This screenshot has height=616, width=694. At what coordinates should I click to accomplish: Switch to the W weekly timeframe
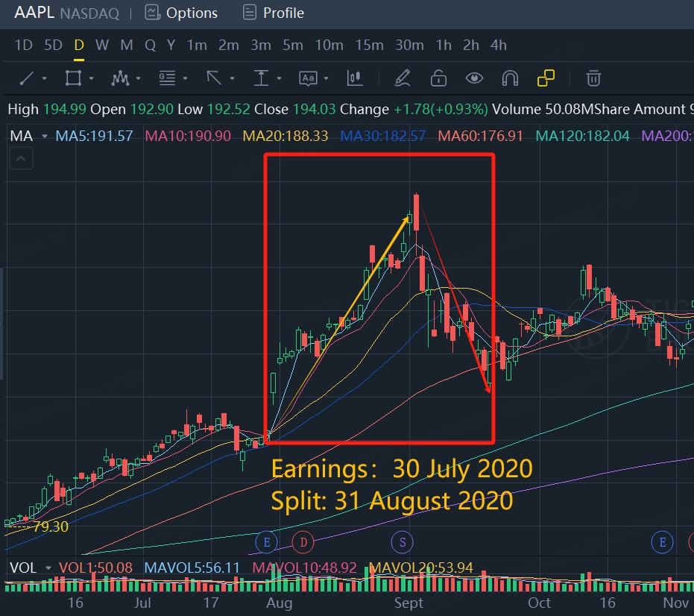[102, 45]
